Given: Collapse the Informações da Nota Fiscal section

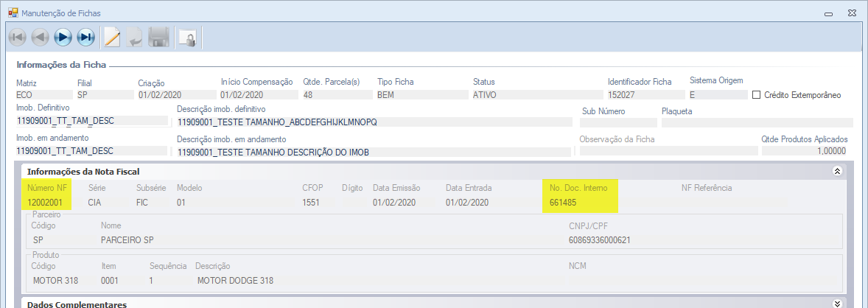Looking at the screenshot, I should (x=836, y=171).
